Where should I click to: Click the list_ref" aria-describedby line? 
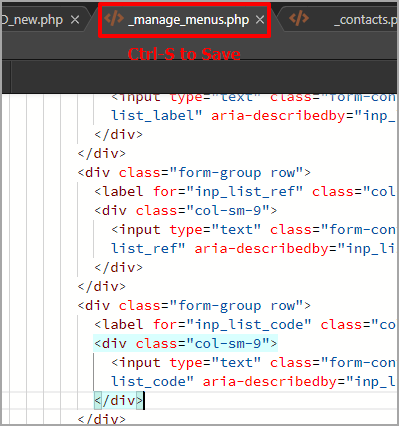tap(253, 249)
